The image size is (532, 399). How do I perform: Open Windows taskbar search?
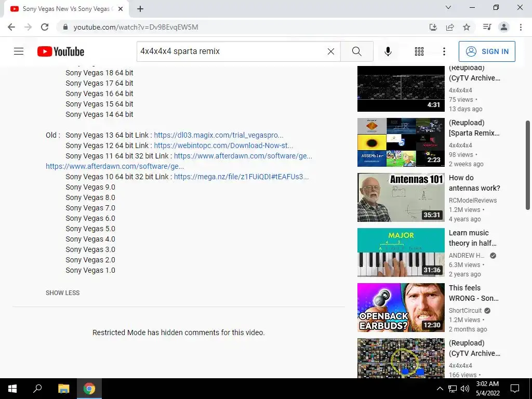pos(37,389)
